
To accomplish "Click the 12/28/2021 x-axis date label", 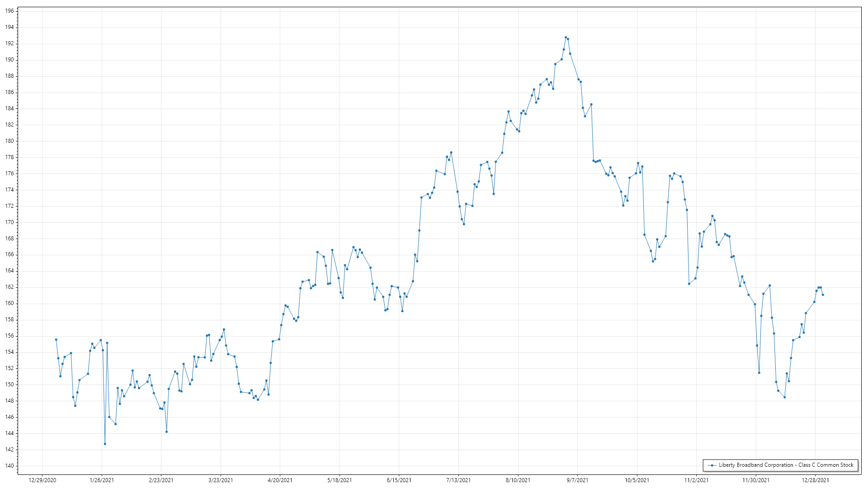I will pyautogui.click(x=815, y=480).
